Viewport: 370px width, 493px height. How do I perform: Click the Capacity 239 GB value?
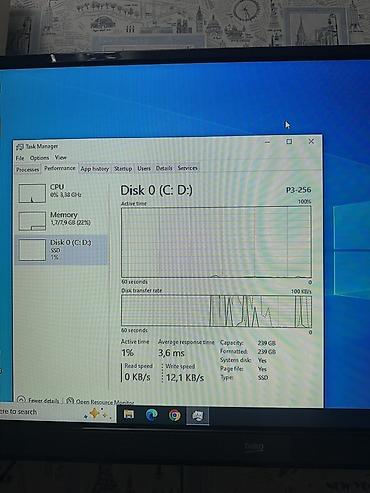(267, 343)
